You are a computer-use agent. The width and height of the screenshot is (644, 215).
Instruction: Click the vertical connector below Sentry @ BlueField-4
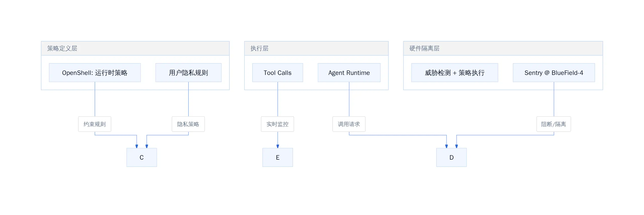[554, 99]
